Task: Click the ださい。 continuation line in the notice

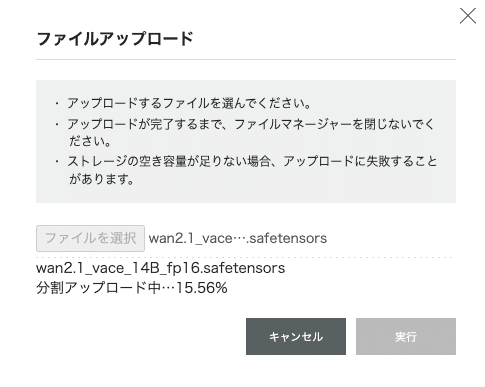Action: pos(90,141)
